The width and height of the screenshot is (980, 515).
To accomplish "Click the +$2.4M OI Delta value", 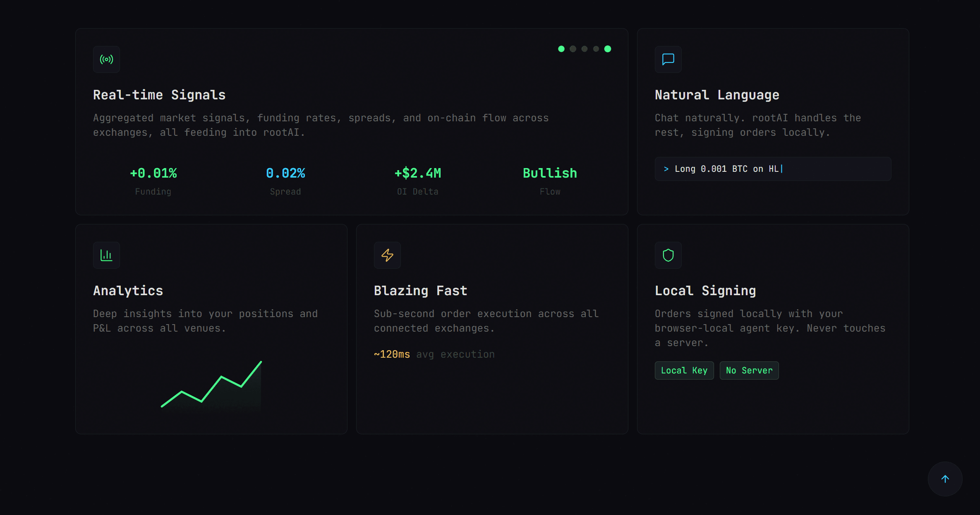I will pos(418,173).
